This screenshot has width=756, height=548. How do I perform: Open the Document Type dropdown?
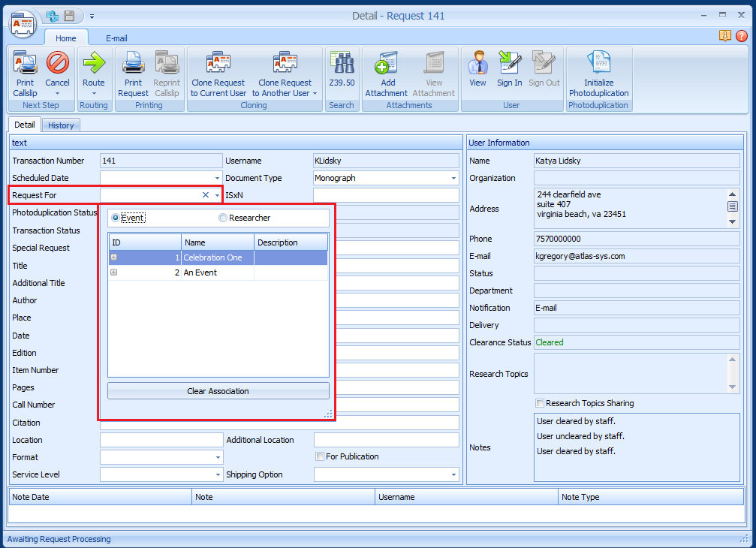454,179
